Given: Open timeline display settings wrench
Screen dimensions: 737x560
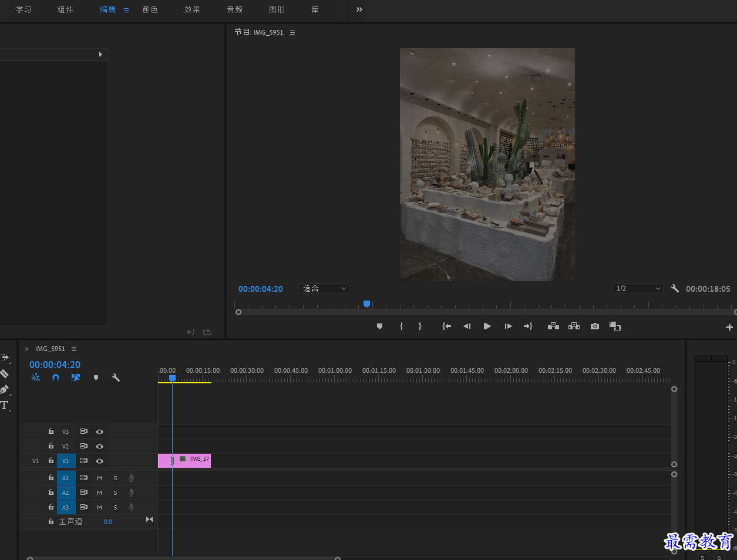Looking at the screenshot, I should [x=116, y=377].
